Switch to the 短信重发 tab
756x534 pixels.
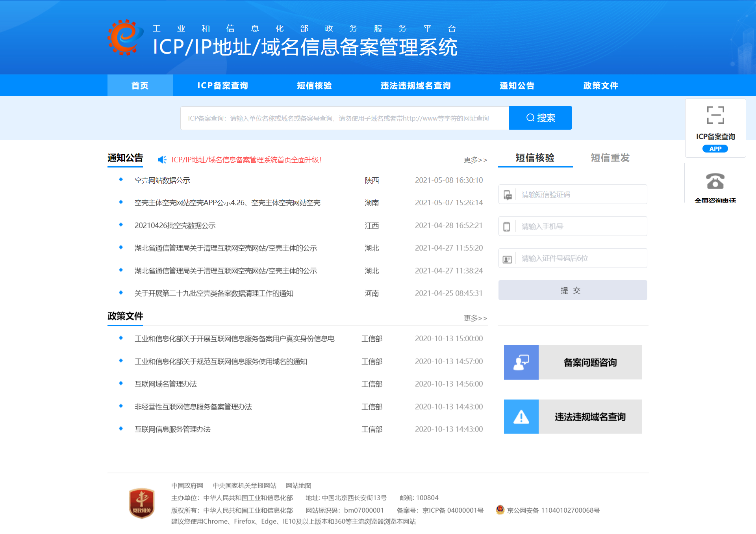[610, 158]
